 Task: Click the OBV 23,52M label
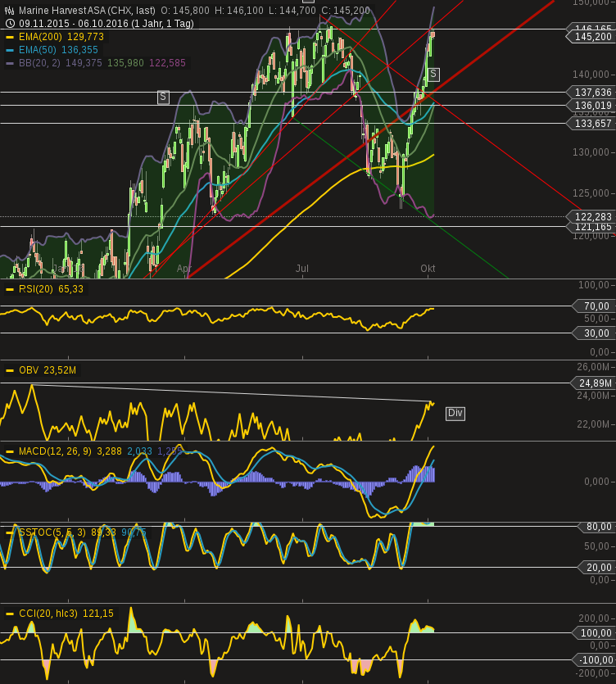point(48,370)
